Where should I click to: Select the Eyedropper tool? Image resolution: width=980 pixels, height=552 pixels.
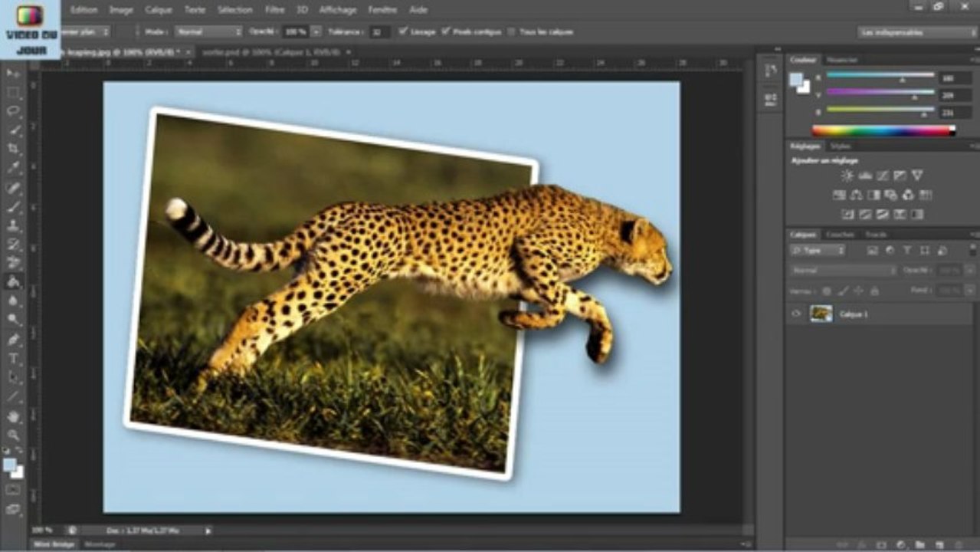tap(13, 168)
